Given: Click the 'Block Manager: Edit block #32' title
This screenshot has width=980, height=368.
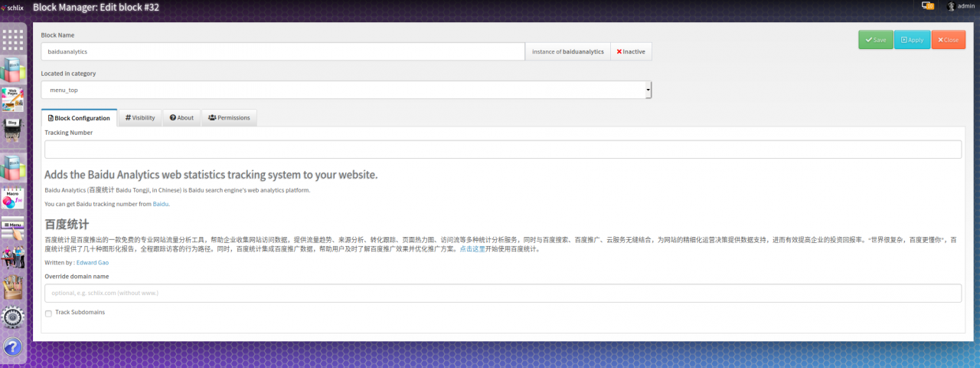Looking at the screenshot, I should [96, 7].
